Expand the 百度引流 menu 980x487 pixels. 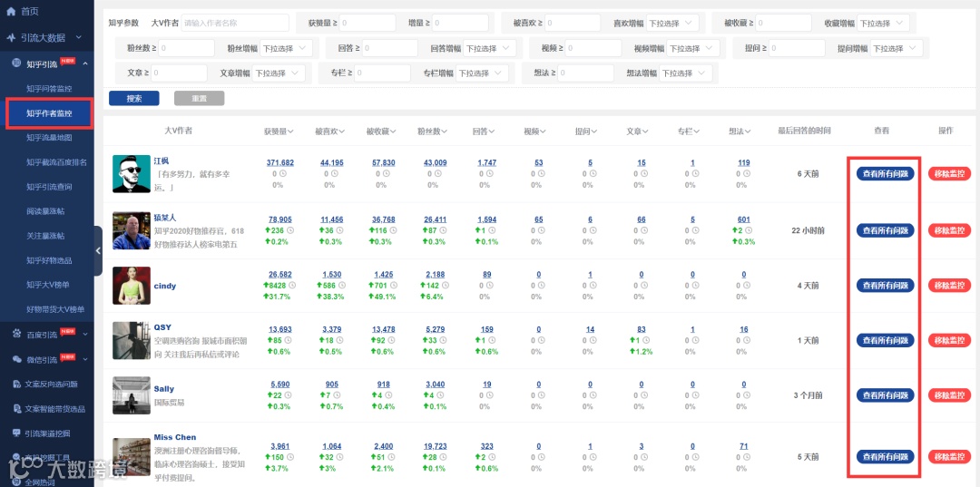coord(85,334)
